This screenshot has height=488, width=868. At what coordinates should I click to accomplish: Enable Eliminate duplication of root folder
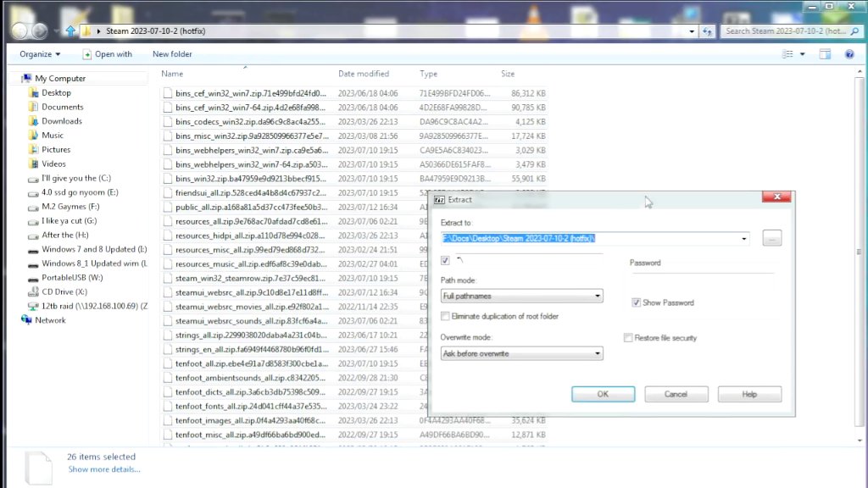[445, 317]
